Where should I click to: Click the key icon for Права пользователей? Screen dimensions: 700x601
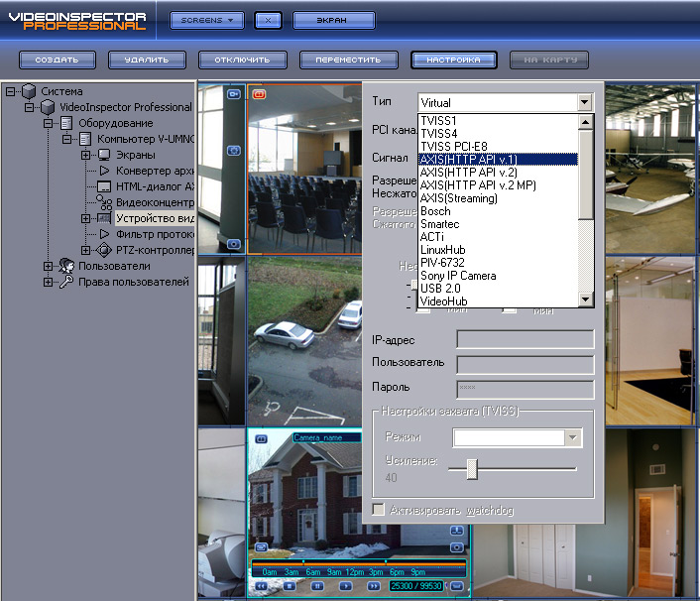[66, 282]
